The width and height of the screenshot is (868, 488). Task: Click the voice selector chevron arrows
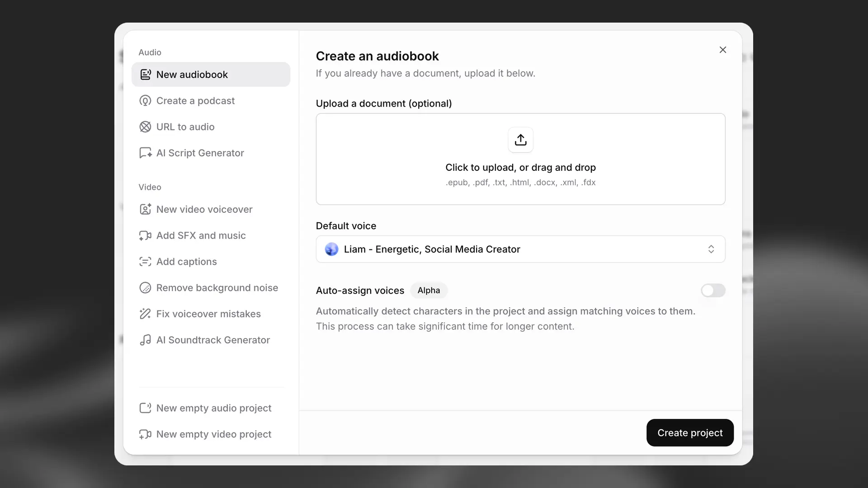(711, 249)
